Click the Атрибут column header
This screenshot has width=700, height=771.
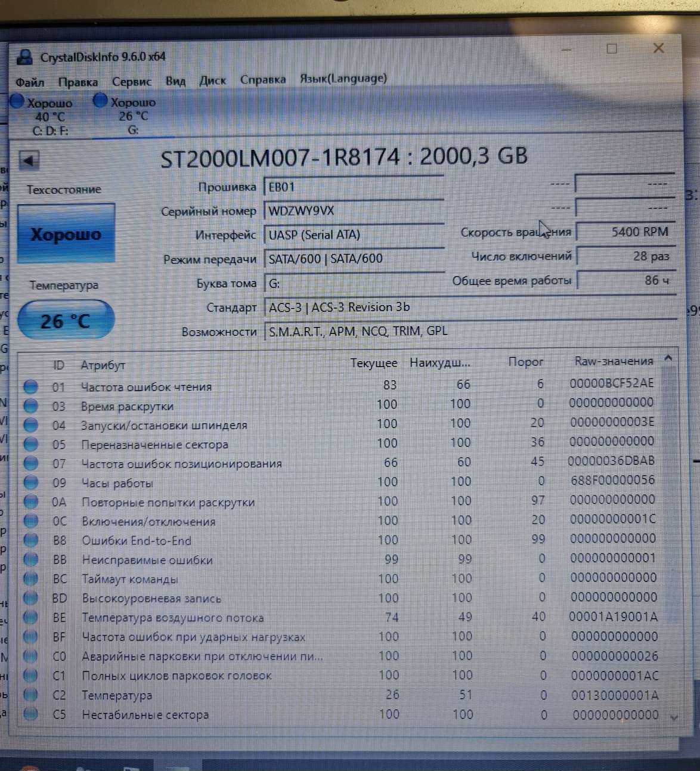(103, 365)
